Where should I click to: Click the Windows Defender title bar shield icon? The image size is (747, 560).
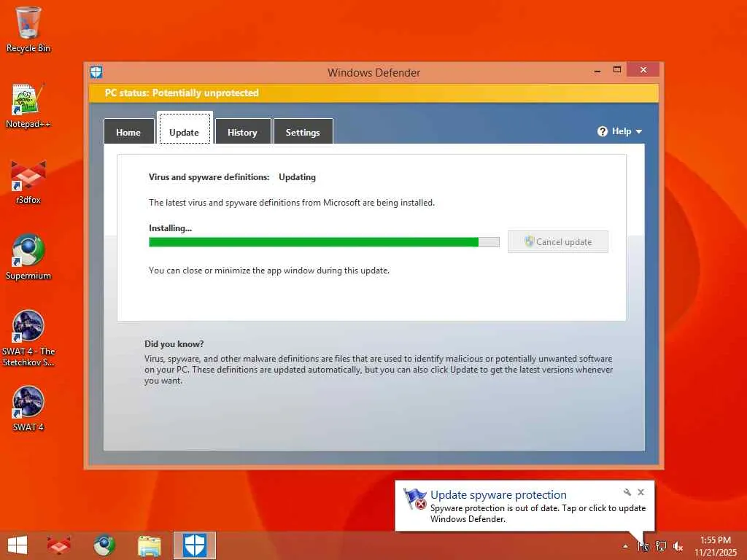pyautogui.click(x=96, y=72)
